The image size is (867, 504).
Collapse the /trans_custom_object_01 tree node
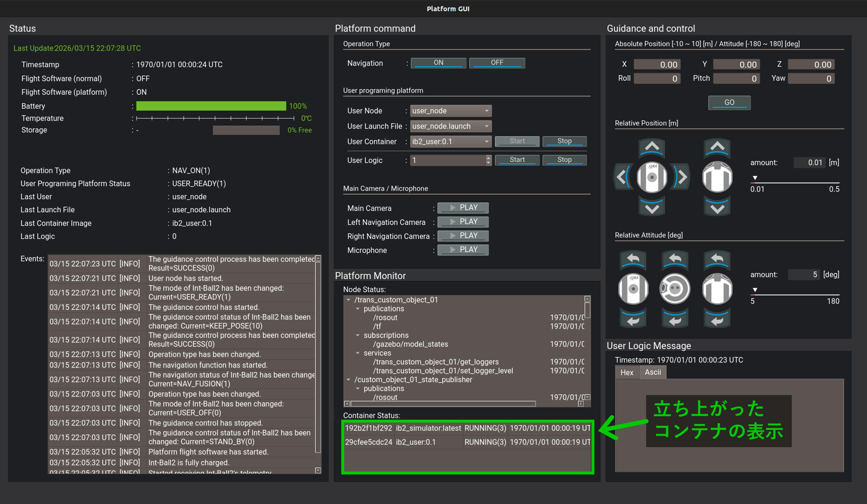(x=348, y=300)
